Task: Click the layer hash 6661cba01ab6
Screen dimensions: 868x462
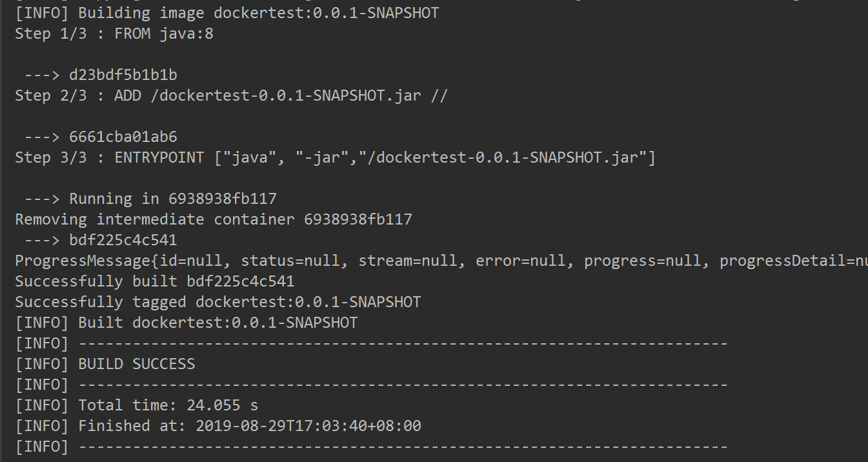Action: 123,137
